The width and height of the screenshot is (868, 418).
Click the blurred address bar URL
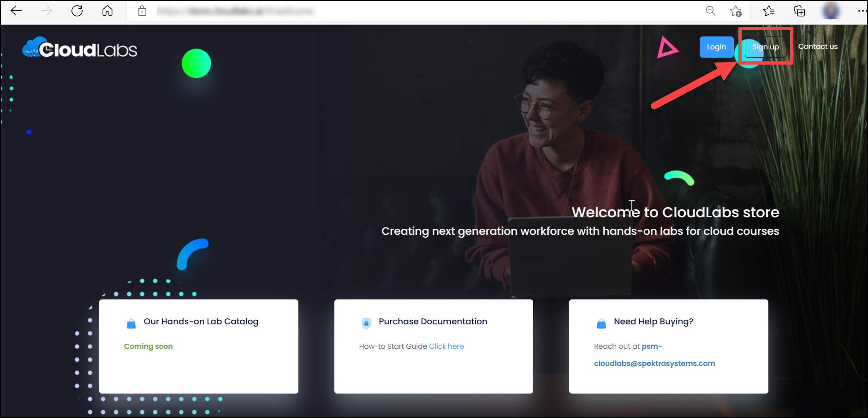coord(235,11)
